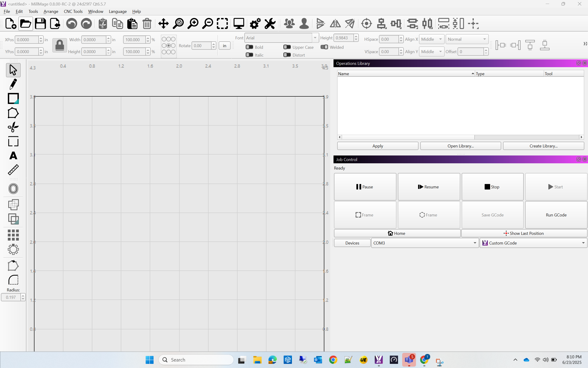The height and width of the screenshot is (368, 588).
Task: Click the Open Library... button
Action: (461, 146)
